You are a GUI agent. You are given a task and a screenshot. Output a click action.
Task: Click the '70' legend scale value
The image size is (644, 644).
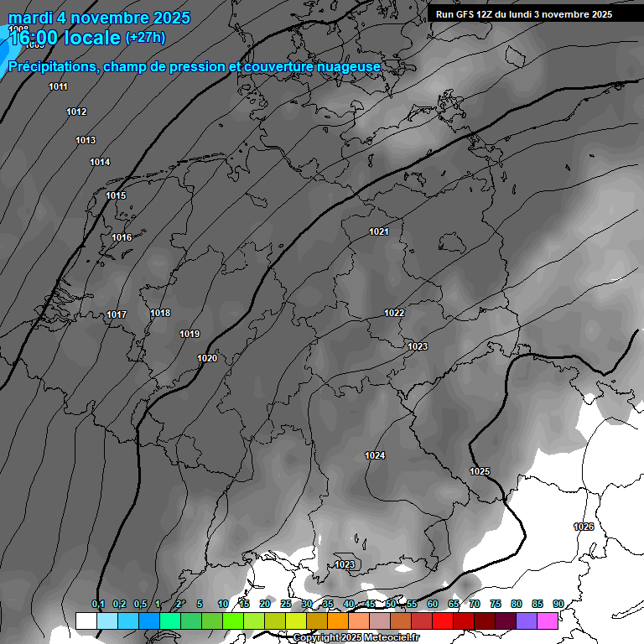pyautogui.click(x=475, y=604)
